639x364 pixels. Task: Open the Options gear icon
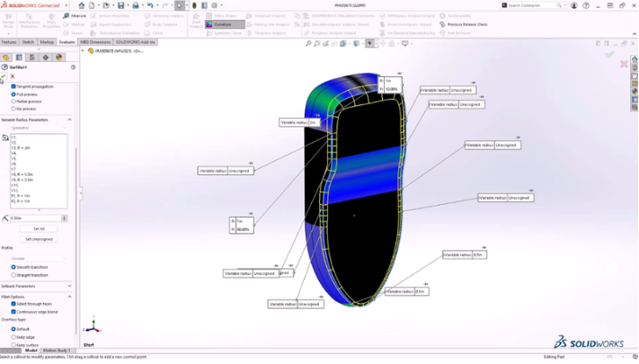tap(215, 5)
